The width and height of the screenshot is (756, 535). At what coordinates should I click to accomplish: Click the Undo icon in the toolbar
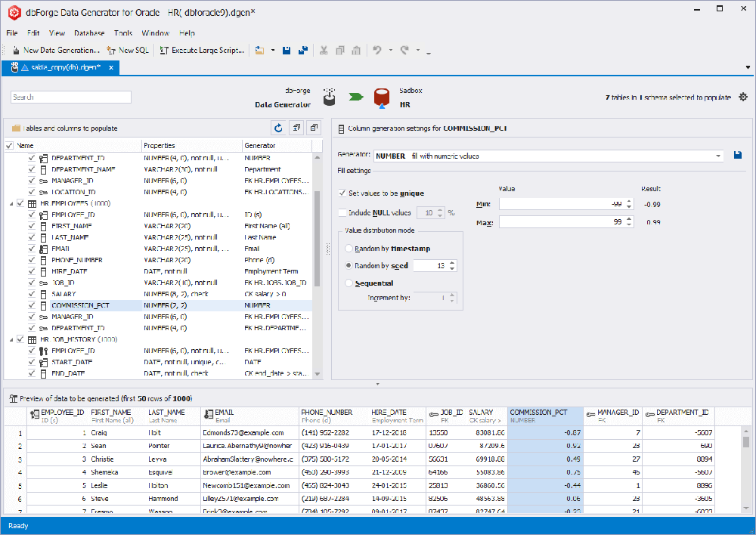(x=378, y=49)
